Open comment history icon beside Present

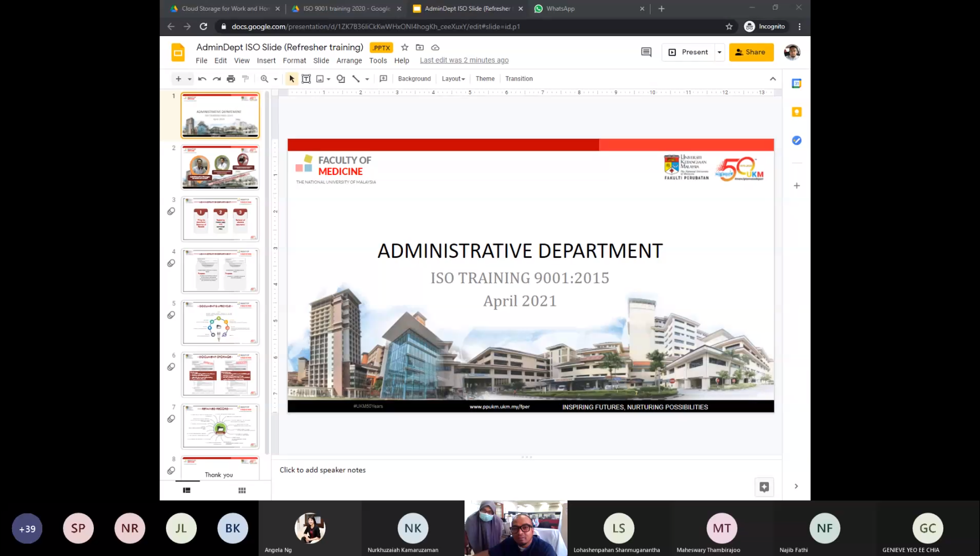point(646,52)
